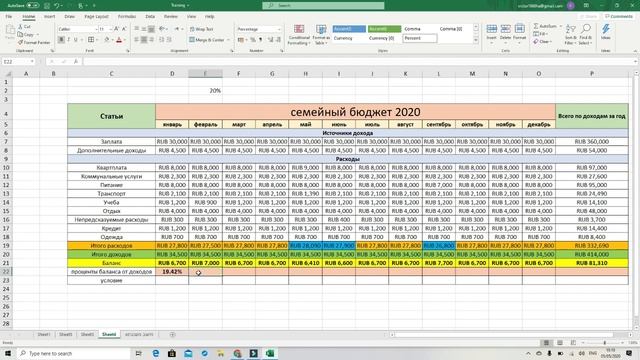Click the Copy command
The image size is (640, 360).
click(27, 34)
